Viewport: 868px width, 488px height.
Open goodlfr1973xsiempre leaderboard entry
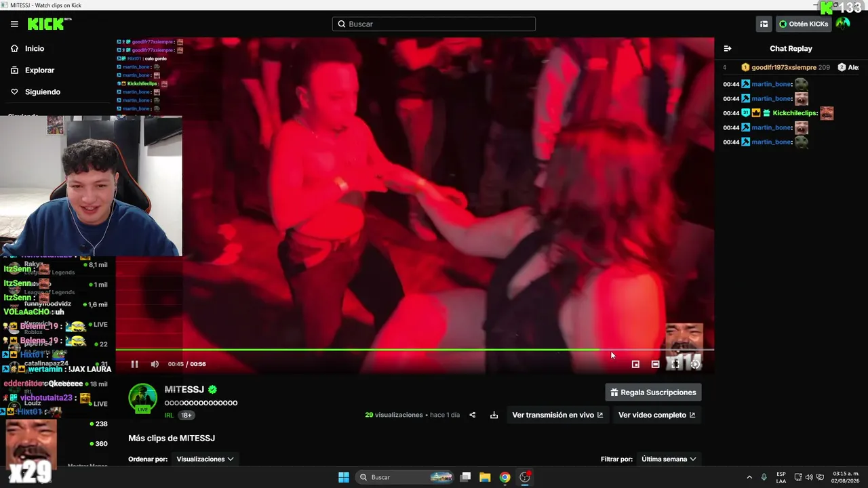point(785,68)
